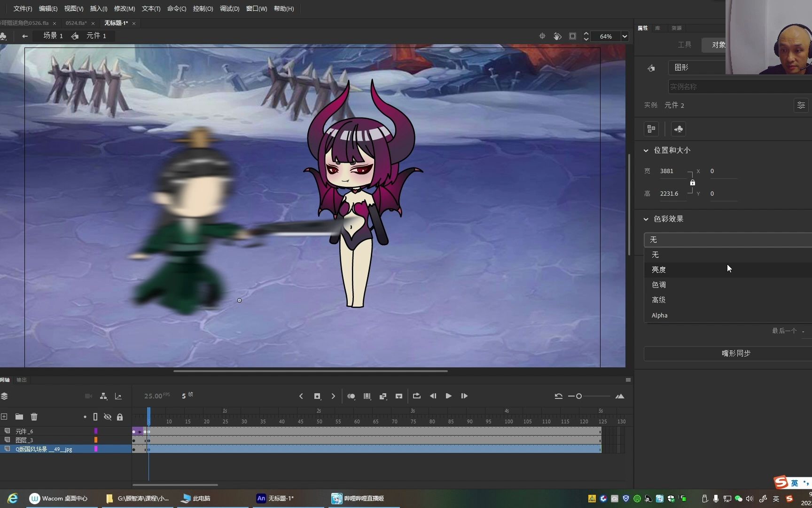Open the layer depth panel icon
The width and height of the screenshot is (812, 508).
click(4, 396)
